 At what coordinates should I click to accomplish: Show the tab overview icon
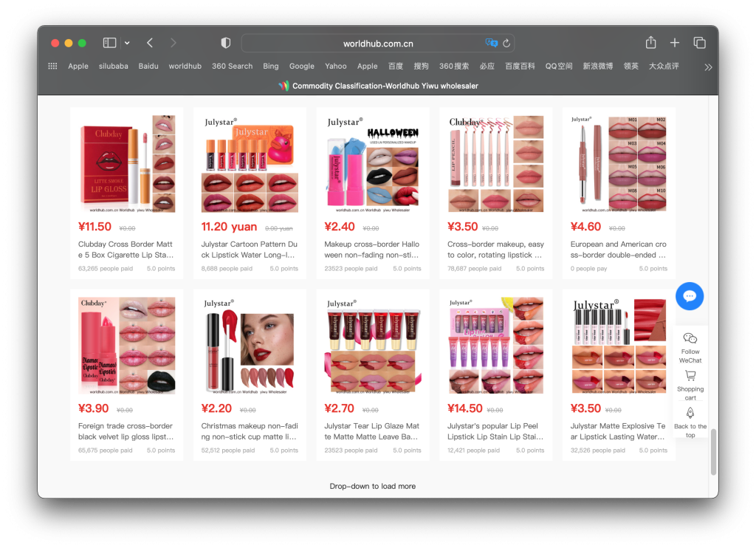[x=699, y=43]
